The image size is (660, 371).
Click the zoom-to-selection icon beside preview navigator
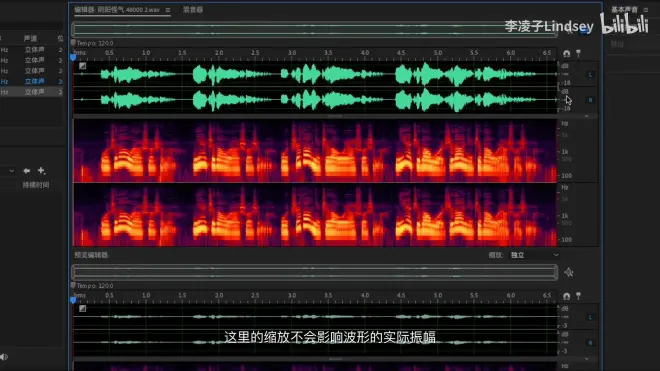click(569, 272)
